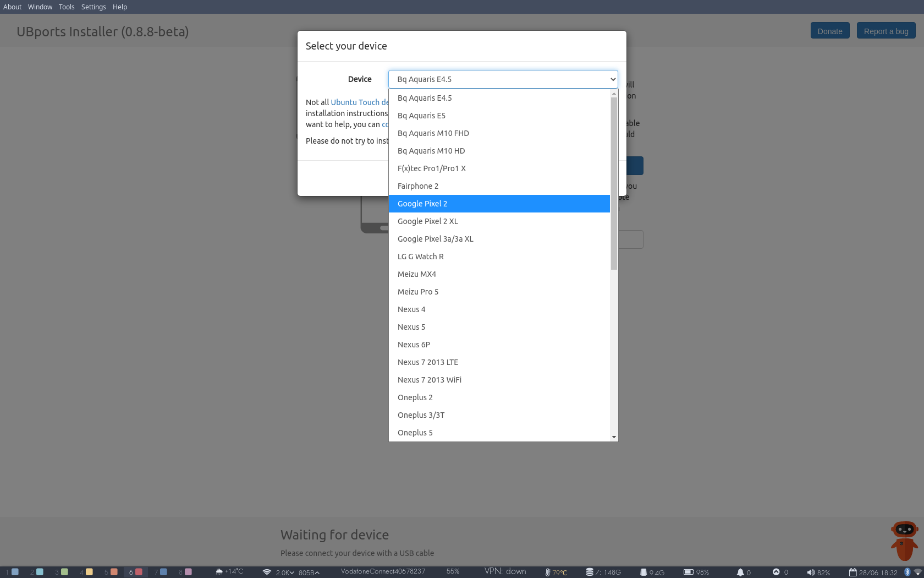Click the robot mascot icon
This screenshot has height=578, width=924.
click(904, 540)
